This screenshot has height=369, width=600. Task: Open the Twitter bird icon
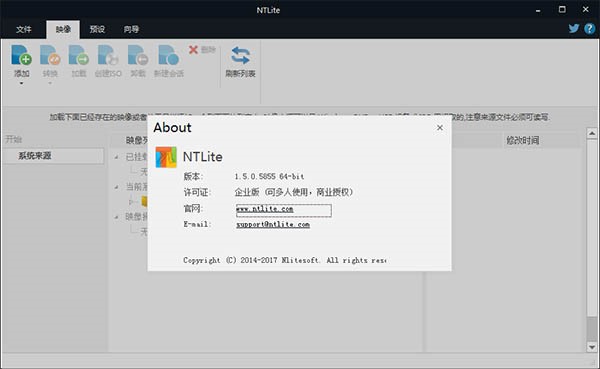[574, 28]
